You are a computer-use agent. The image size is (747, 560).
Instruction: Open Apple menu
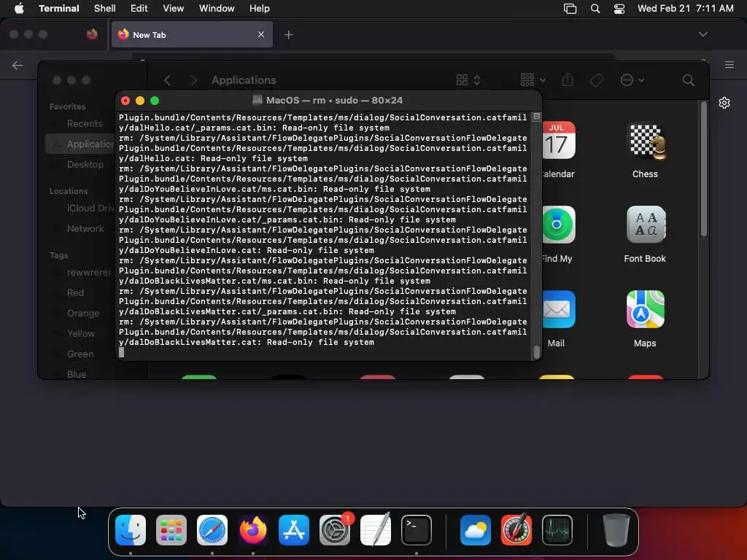pyautogui.click(x=19, y=9)
